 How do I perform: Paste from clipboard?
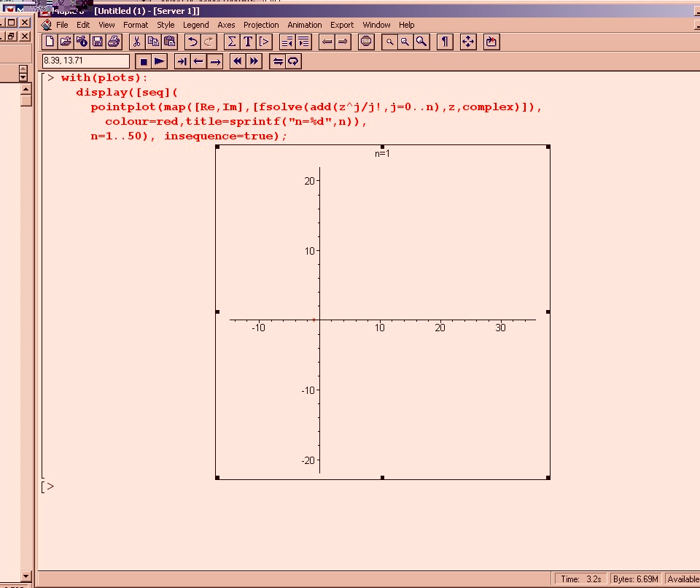pos(170,42)
